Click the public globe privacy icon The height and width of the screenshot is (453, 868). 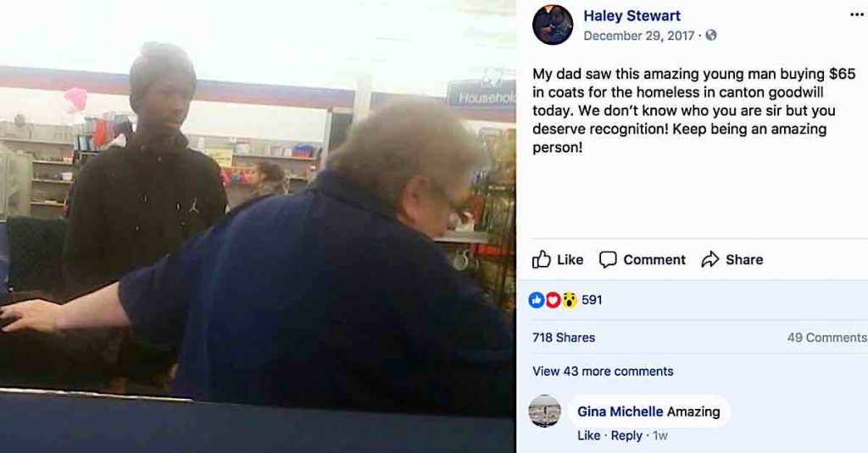pyautogui.click(x=711, y=36)
